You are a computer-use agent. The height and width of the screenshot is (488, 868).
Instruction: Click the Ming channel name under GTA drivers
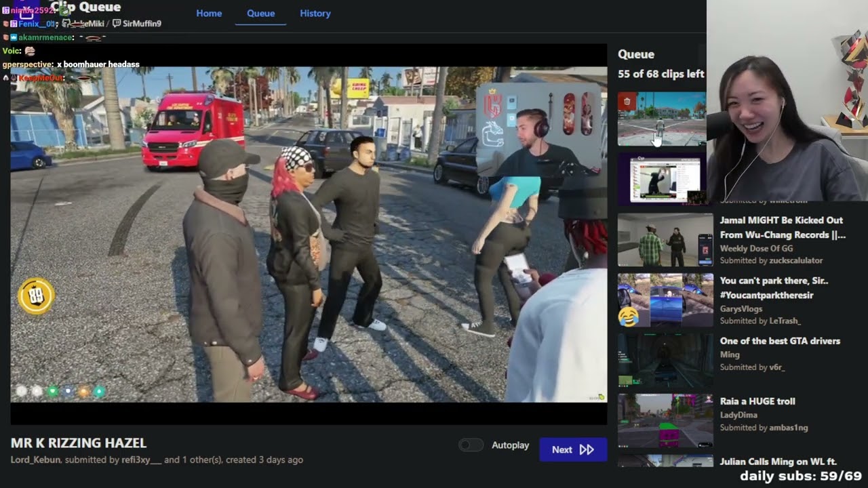pos(730,354)
